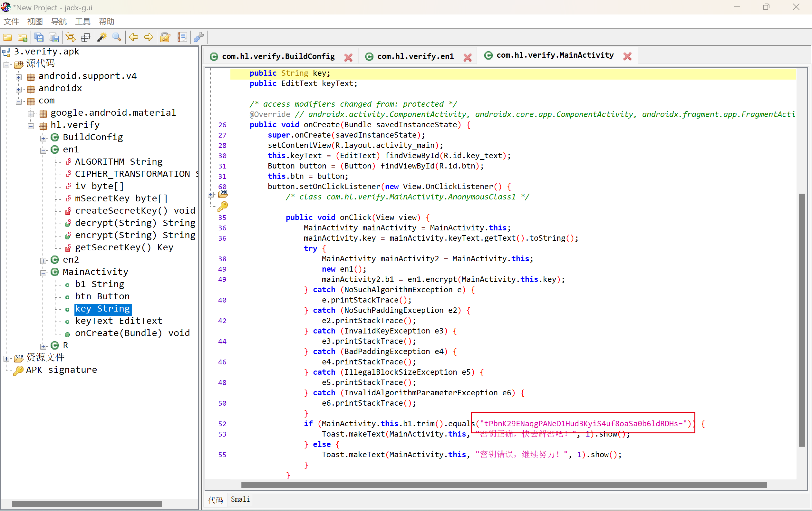Image resolution: width=812 pixels, height=511 pixels.
Task: Select onCreate(Bundle) void method
Action: pyautogui.click(x=132, y=333)
